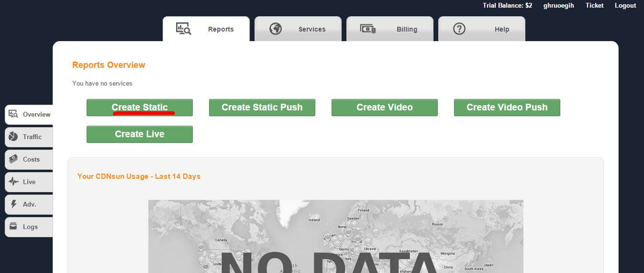
Task: Click the Create Static Push button
Action: [262, 108]
